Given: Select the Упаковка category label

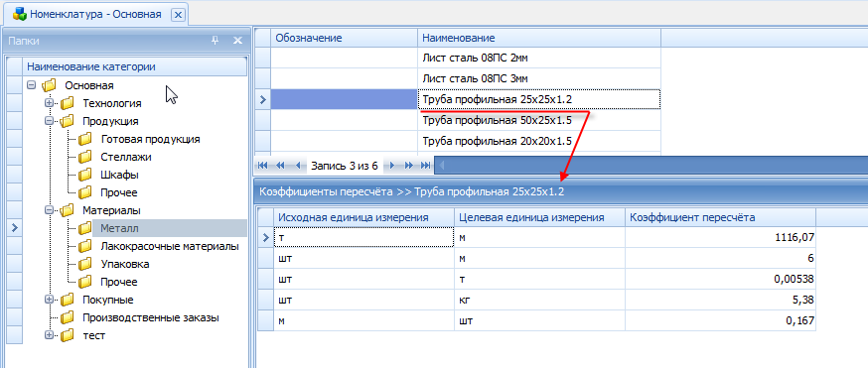Looking at the screenshot, I should pos(125,264).
